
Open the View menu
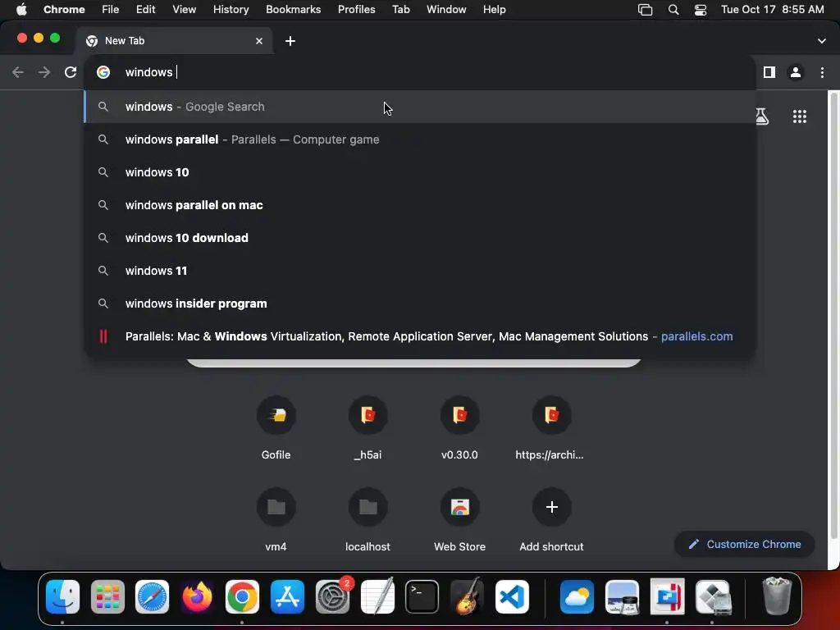click(185, 10)
